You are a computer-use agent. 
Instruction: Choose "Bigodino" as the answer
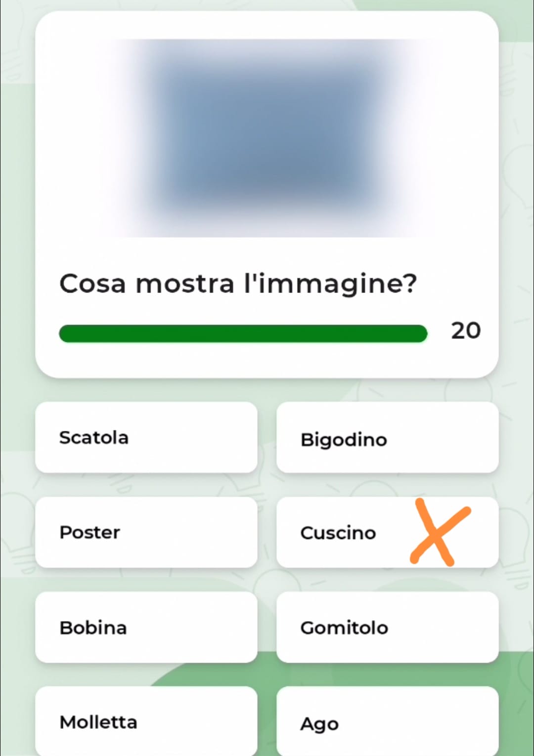pyautogui.click(x=387, y=438)
